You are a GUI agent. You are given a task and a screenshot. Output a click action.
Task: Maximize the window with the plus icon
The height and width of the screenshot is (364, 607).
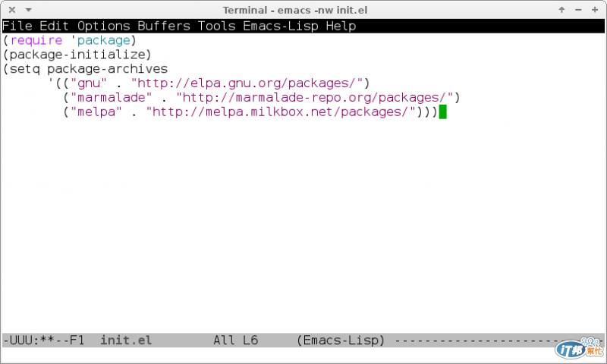[x=595, y=10]
